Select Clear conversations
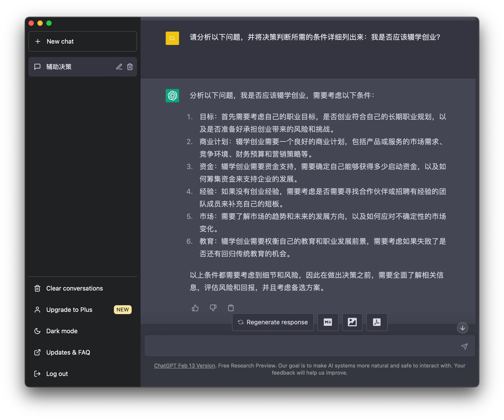Image resolution: width=504 pixels, height=420 pixels. 75,288
